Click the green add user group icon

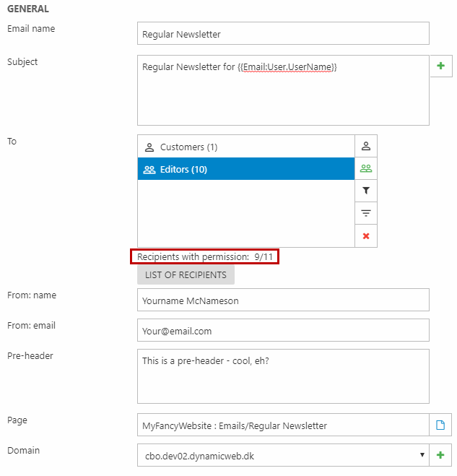pyautogui.click(x=365, y=168)
